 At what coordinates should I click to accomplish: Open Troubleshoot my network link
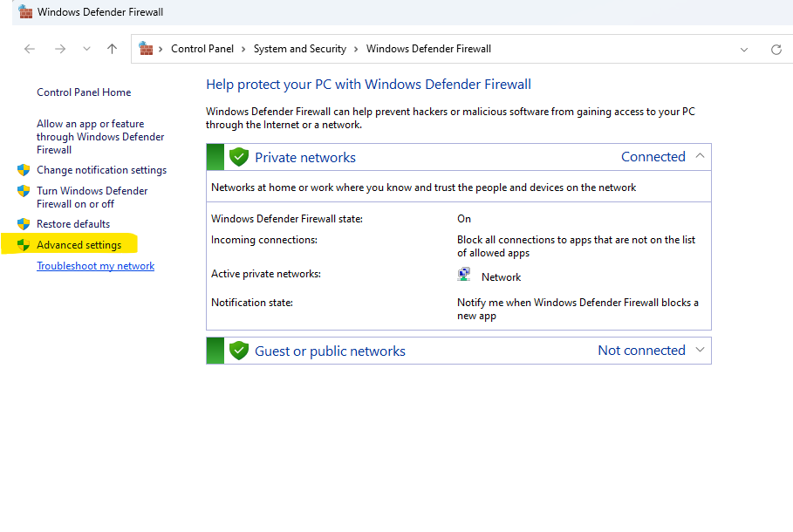click(96, 266)
